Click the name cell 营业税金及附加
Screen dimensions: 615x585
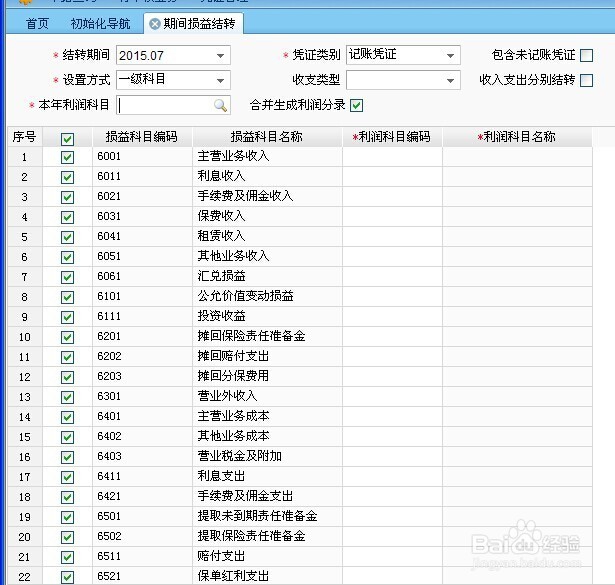tap(267, 457)
